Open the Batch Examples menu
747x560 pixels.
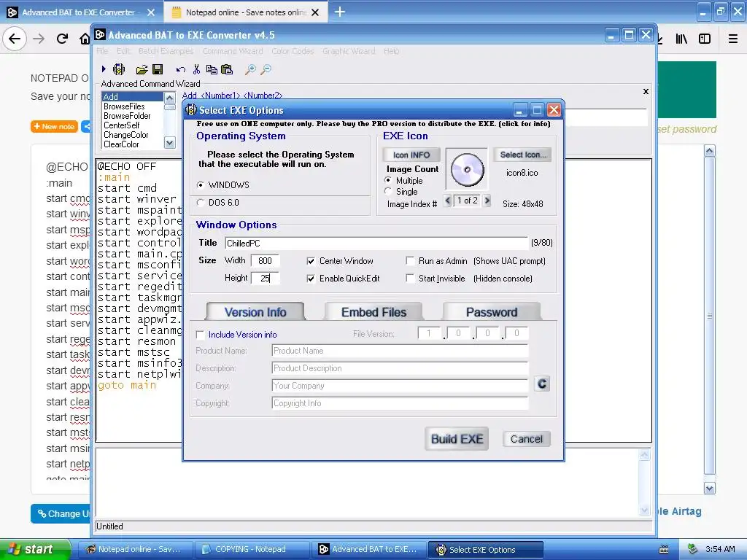pyautogui.click(x=166, y=51)
